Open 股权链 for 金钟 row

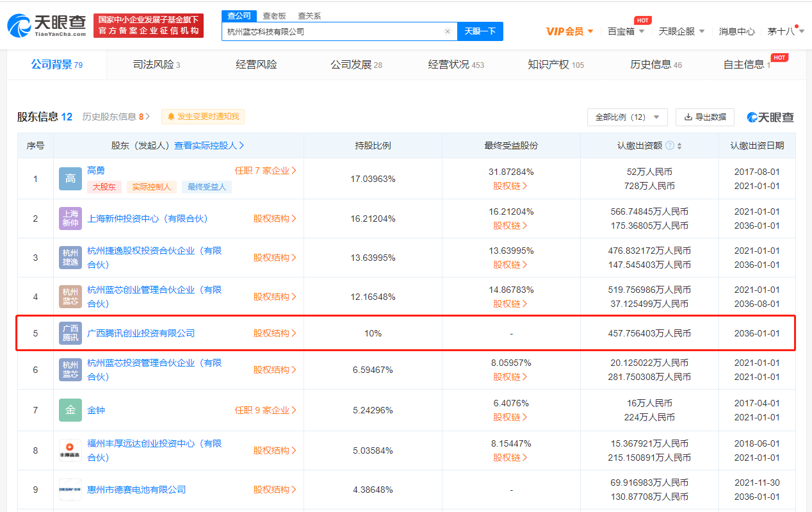point(510,417)
